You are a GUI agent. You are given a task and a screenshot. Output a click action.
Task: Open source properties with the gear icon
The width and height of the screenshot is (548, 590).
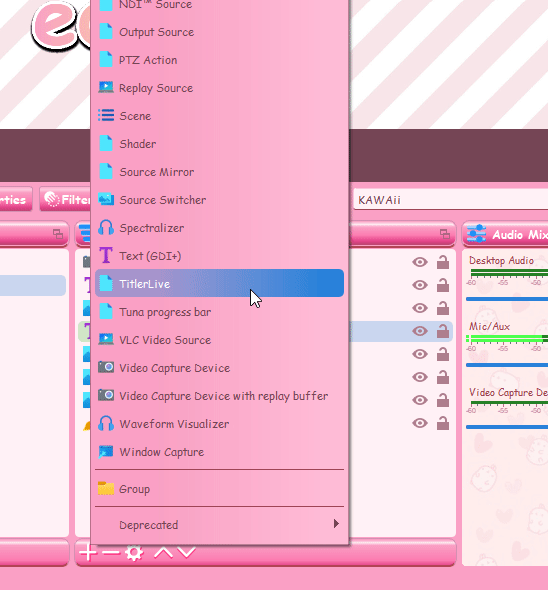pyautogui.click(x=134, y=553)
